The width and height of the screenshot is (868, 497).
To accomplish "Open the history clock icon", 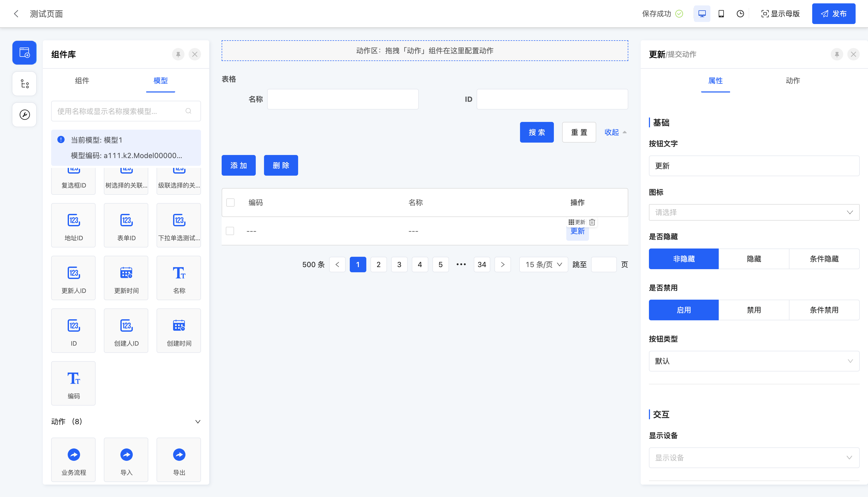I will pyautogui.click(x=740, y=14).
